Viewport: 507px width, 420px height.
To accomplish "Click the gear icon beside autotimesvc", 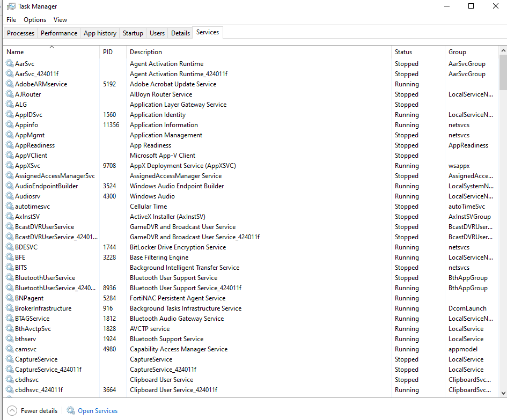I will (x=10, y=207).
